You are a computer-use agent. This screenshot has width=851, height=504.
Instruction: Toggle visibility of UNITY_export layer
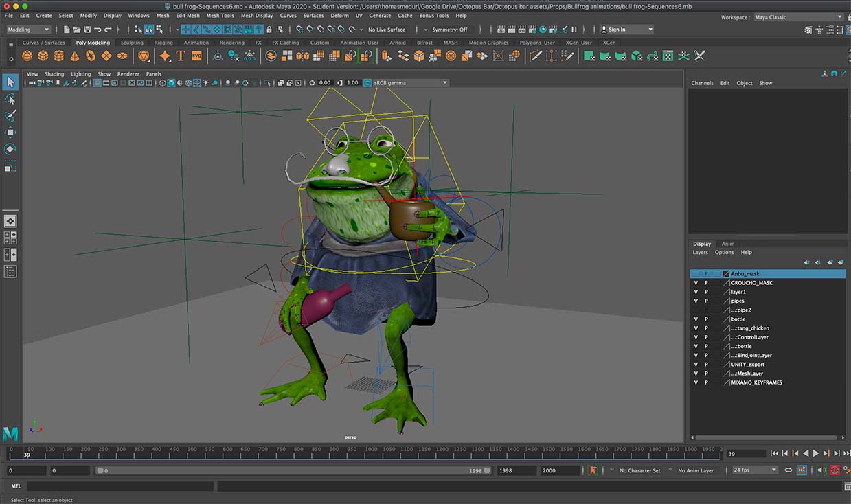click(x=696, y=365)
